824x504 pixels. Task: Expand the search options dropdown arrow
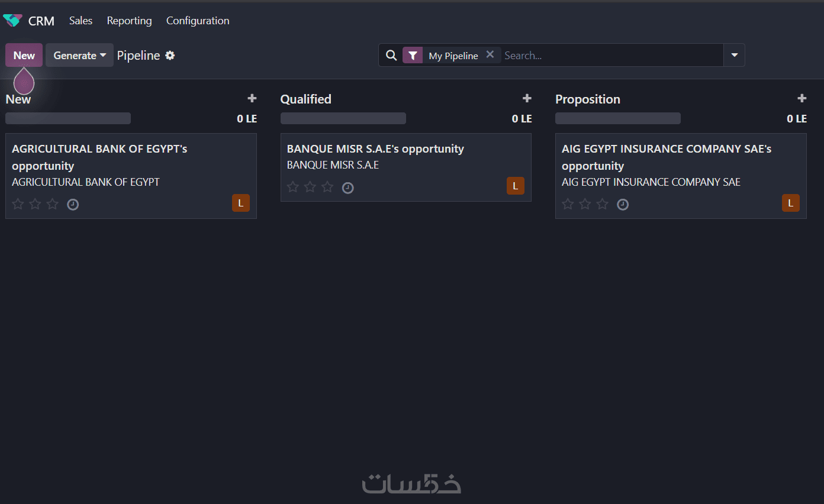(x=734, y=55)
